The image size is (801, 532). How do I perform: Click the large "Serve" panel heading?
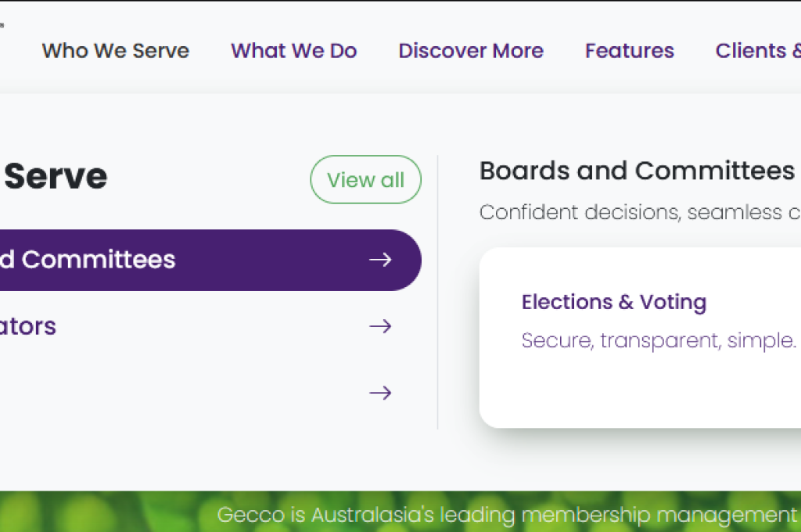point(55,176)
